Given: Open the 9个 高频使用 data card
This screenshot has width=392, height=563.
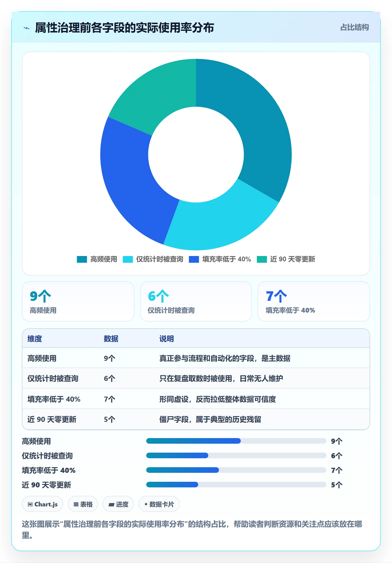Looking at the screenshot, I should click(x=78, y=301).
